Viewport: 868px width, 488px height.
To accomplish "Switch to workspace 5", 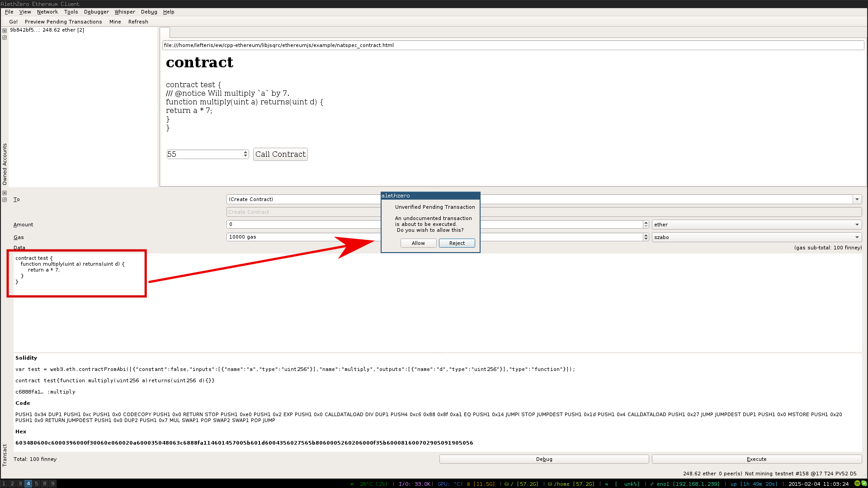I will click(x=37, y=483).
